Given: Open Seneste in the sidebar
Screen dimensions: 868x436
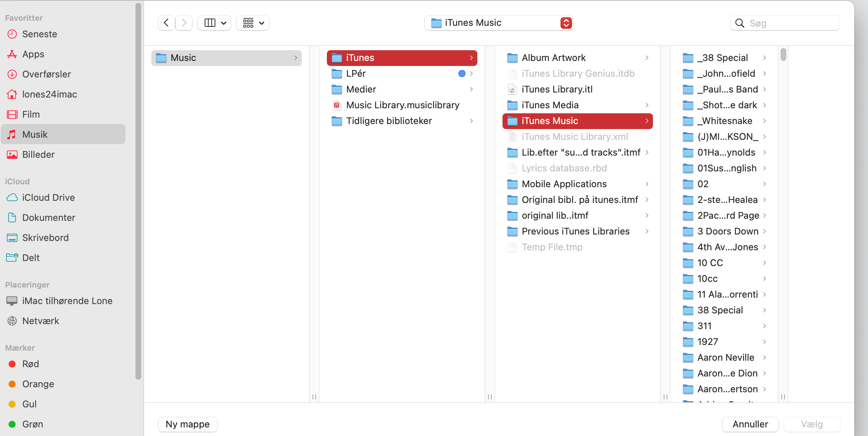Looking at the screenshot, I should [x=63, y=34].
